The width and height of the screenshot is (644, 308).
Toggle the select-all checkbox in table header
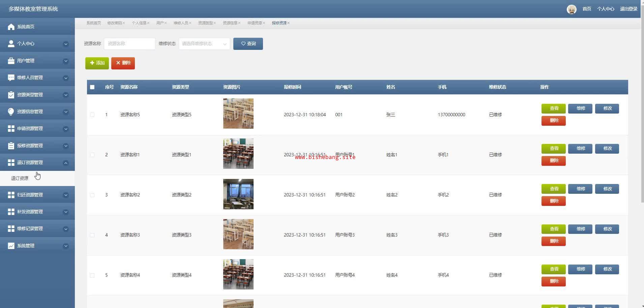coord(92,87)
